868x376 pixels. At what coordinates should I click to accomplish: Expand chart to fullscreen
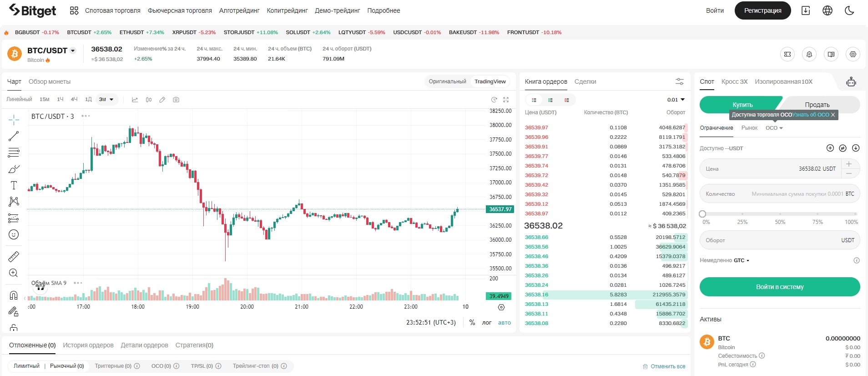coord(506,100)
